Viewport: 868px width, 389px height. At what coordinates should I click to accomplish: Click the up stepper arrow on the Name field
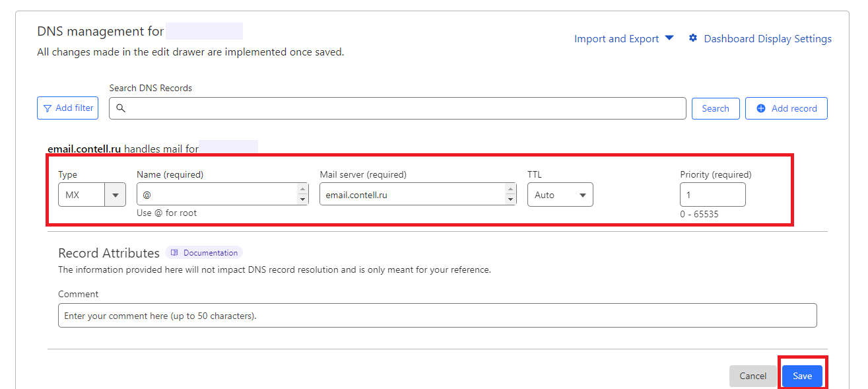click(302, 190)
